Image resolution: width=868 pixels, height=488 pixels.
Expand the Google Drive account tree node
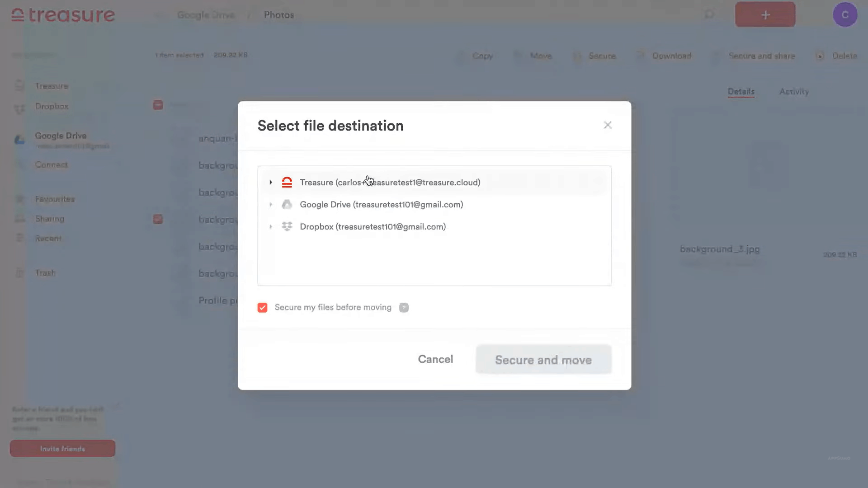pos(271,205)
